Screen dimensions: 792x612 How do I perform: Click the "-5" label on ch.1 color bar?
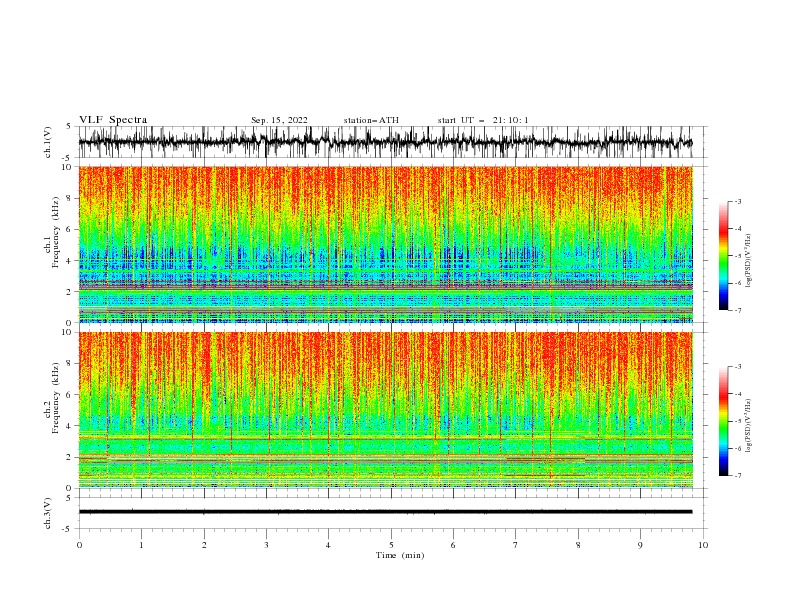click(737, 256)
